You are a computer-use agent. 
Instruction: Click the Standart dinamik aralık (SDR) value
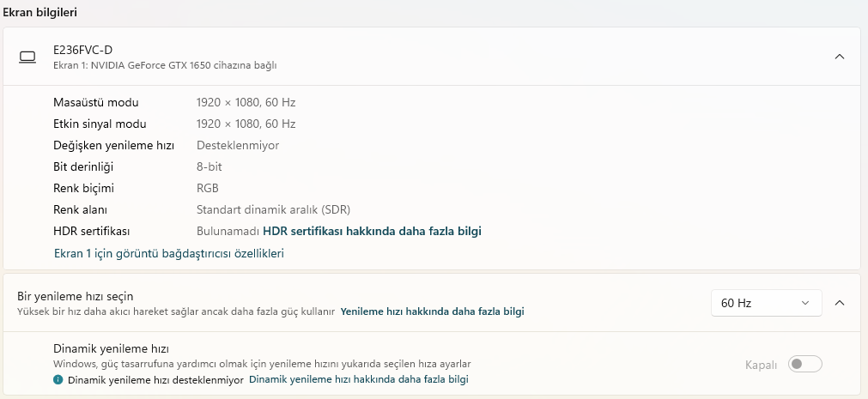pyautogui.click(x=274, y=210)
